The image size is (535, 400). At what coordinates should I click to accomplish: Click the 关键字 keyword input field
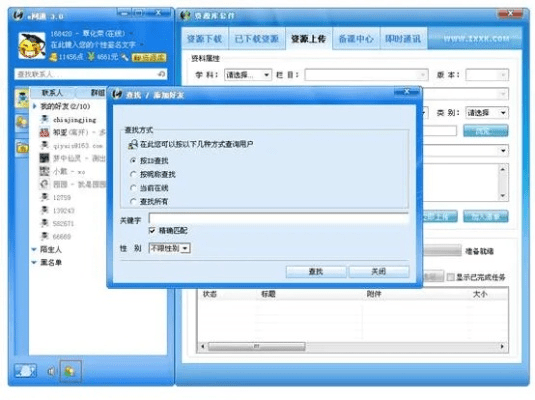(278, 218)
